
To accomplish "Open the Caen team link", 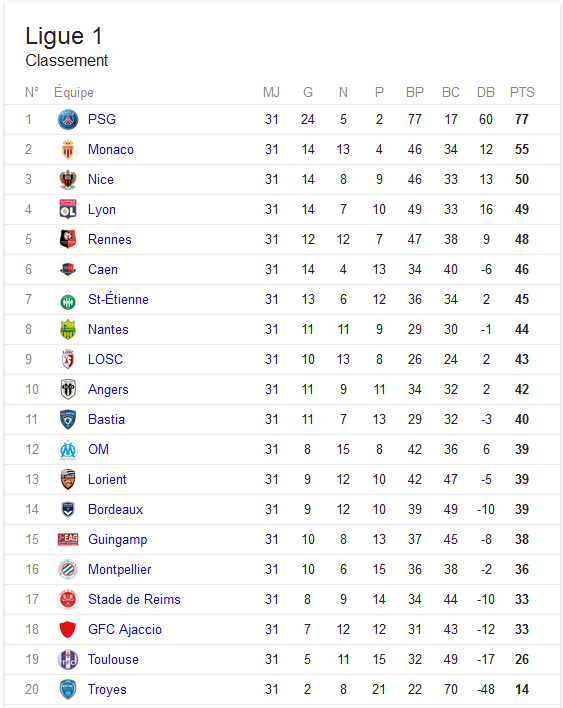I will pyautogui.click(x=102, y=270).
